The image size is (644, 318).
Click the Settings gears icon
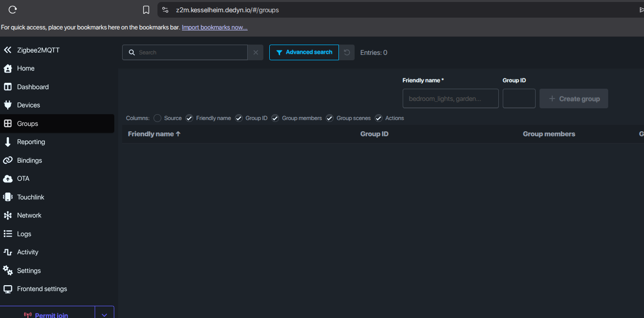(x=7, y=270)
